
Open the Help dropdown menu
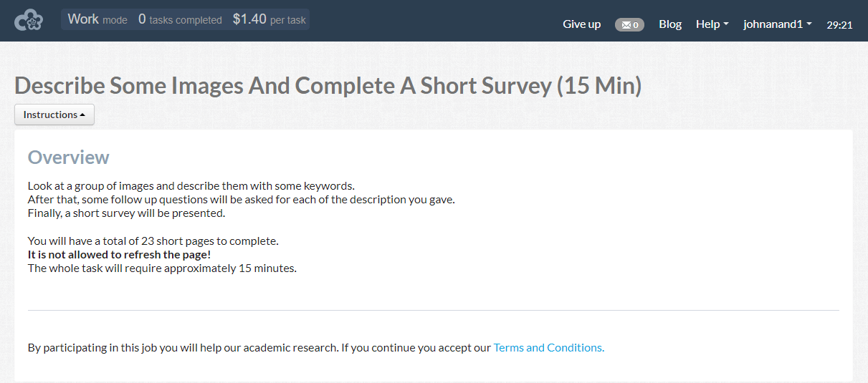coord(712,24)
